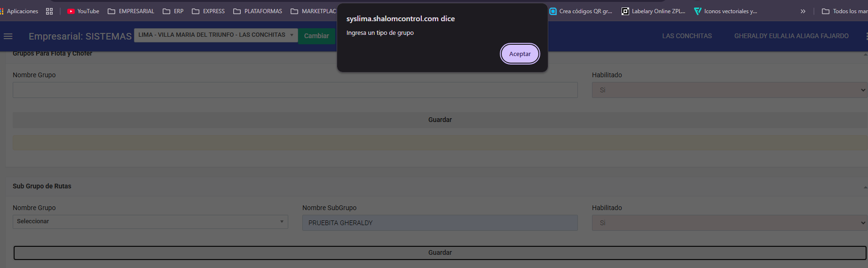868x268 pixels.
Task: Open the ERP bookmarks folder
Action: tap(173, 11)
